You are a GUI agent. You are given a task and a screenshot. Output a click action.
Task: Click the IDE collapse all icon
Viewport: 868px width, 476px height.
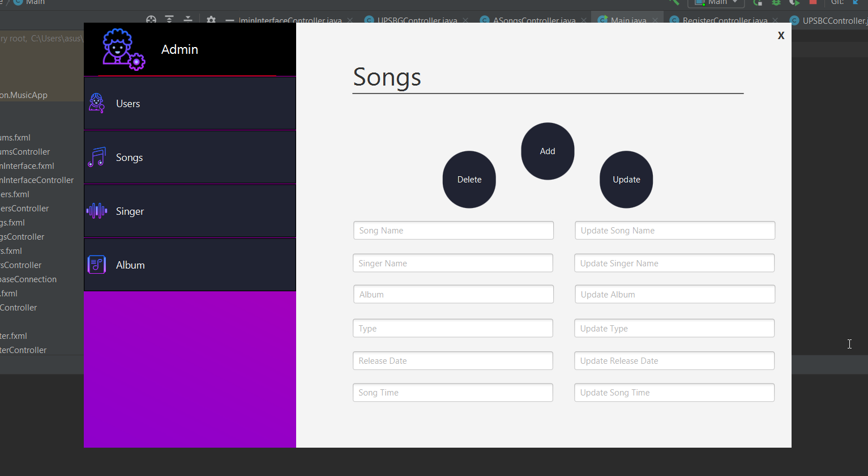(188, 20)
